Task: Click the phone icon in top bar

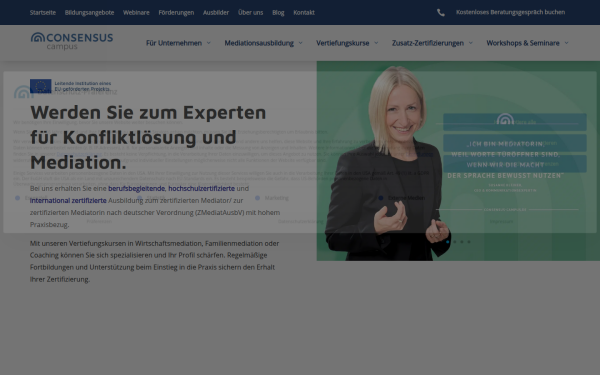Action: click(x=441, y=13)
